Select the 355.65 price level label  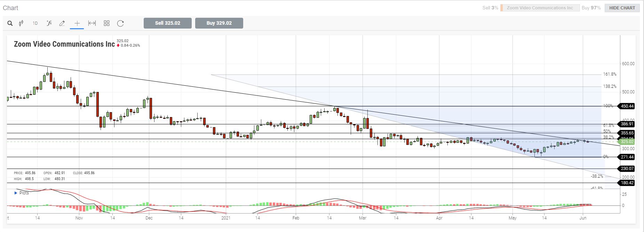(626, 133)
